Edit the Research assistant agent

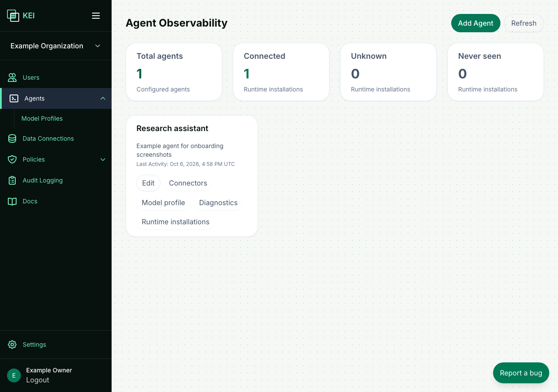click(x=148, y=183)
